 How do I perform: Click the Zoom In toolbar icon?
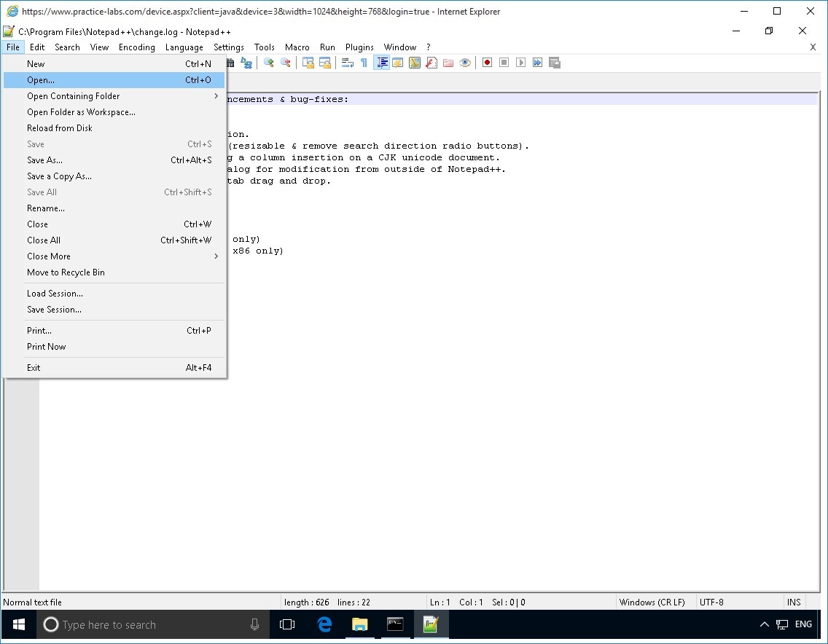(269, 63)
